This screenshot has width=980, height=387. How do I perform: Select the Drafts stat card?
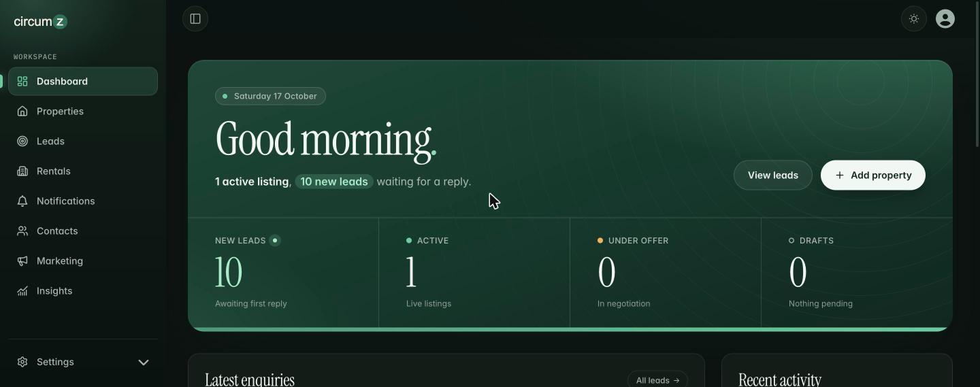(857, 273)
